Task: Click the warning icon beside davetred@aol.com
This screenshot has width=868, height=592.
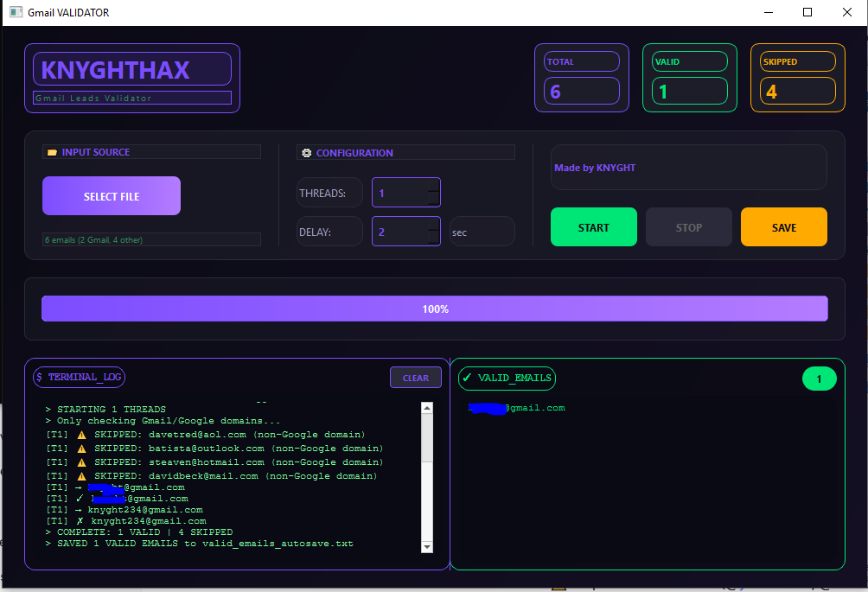Action: tap(82, 435)
